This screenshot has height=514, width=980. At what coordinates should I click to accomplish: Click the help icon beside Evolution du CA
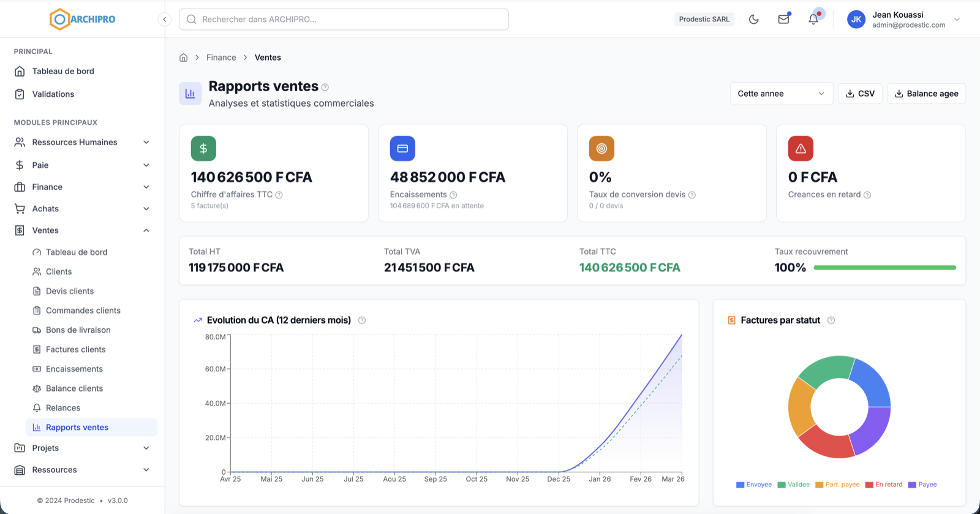click(362, 320)
